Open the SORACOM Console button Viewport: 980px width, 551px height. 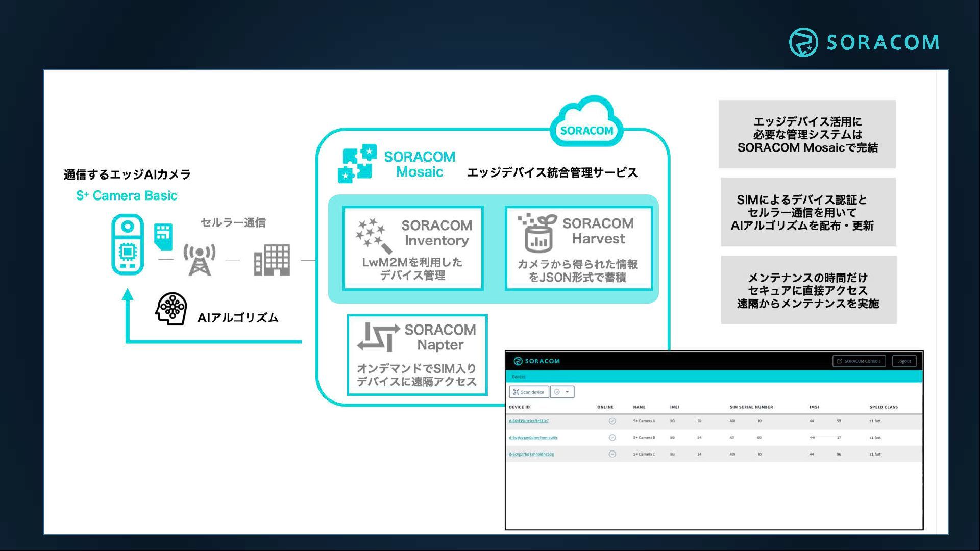tap(859, 361)
